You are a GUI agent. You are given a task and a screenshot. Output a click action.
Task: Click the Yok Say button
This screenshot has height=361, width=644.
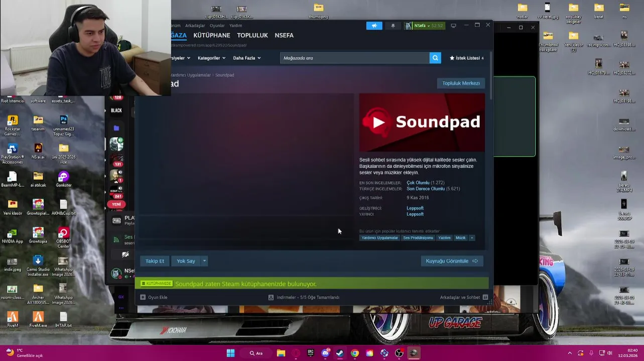(x=186, y=261)
